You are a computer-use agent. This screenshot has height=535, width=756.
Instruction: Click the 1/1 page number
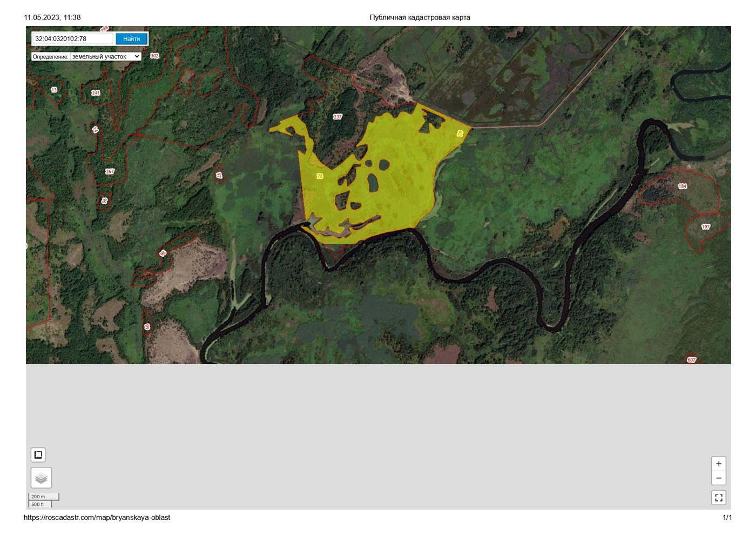pos(727,518)
